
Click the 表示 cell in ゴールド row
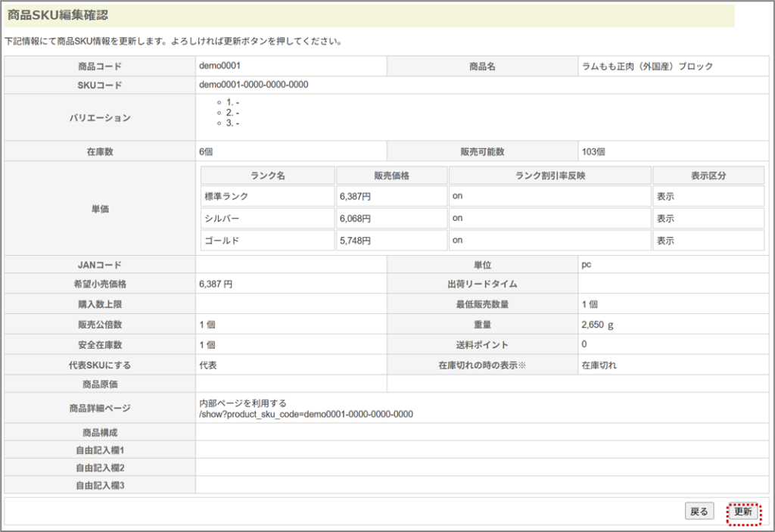click(x=665, y=241)
